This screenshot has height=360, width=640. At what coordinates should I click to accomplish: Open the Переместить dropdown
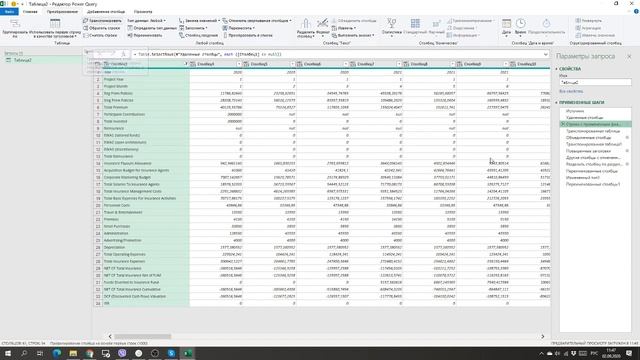[x=238, y=28]
